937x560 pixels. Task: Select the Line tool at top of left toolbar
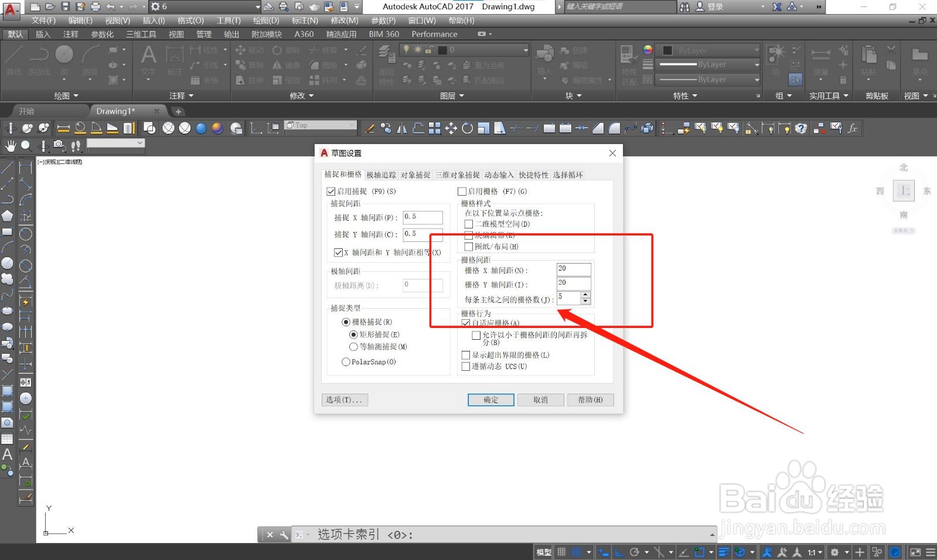click(7, 168)
